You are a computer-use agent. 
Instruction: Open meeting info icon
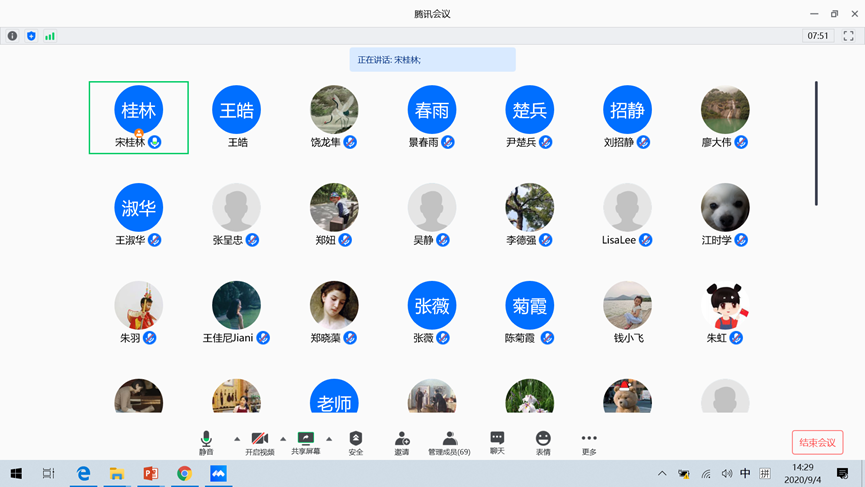click(12, 36)
